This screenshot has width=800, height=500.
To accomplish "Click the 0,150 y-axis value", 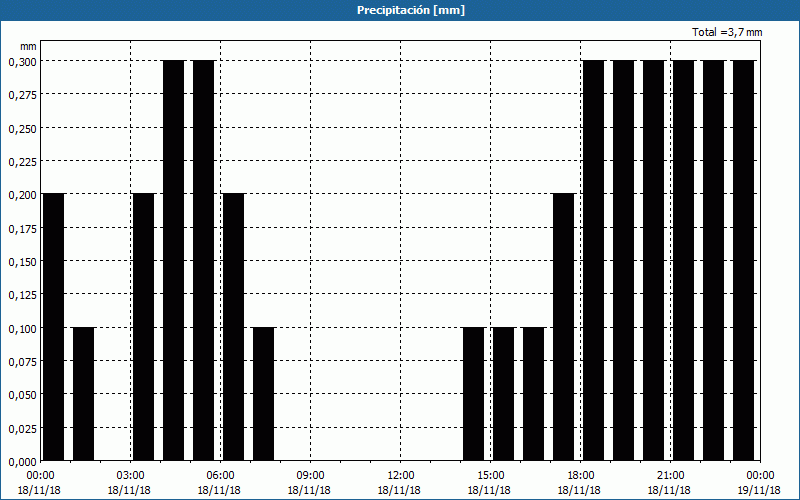I will pyautogui.click(x=22, y=262).
